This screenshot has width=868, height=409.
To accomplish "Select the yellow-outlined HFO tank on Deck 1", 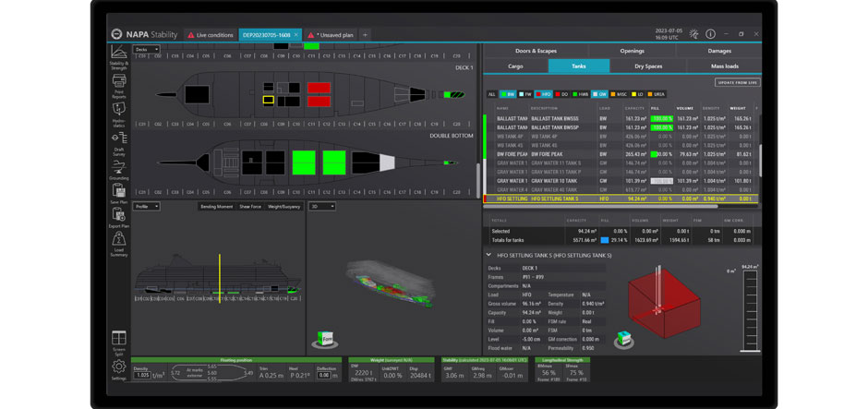I will [268, 100].
